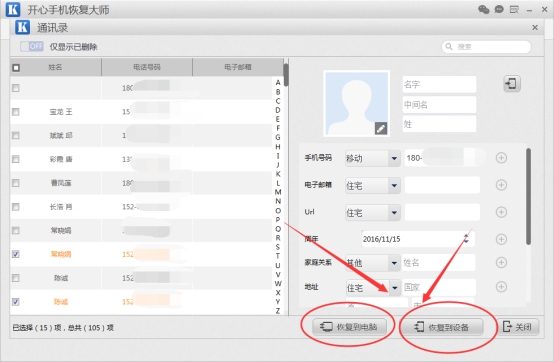Viewport: 554px width, 362px height.
Task: Open the 电子邮箱 住宅 type dropdown
Action: [x=394, y=185]
